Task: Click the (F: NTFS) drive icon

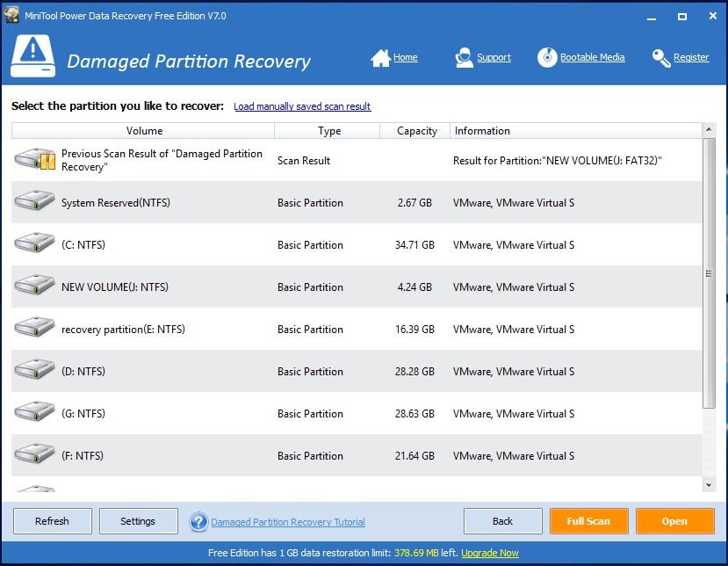Action: coord(34,454)
